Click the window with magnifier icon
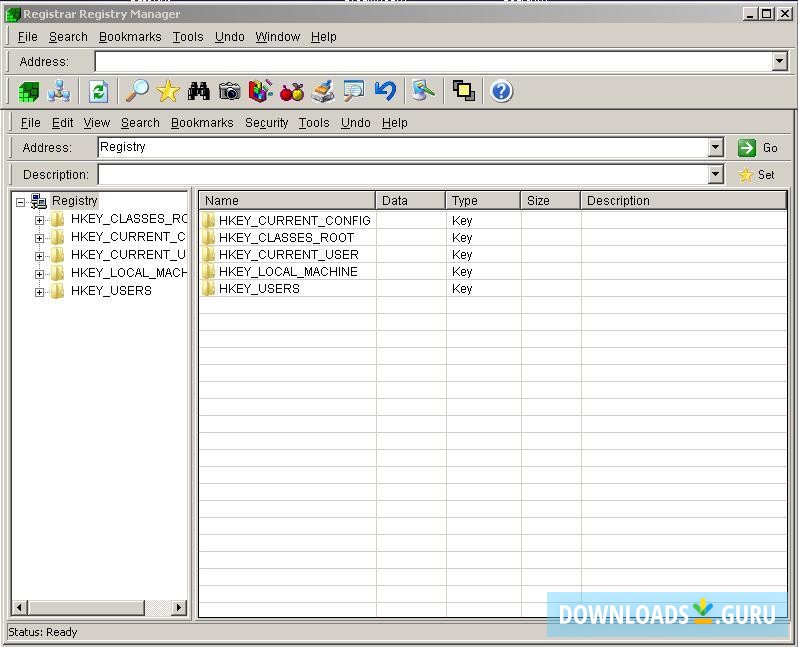The height and width of the screenshot is (647, 798). click(x=354, y=92)
